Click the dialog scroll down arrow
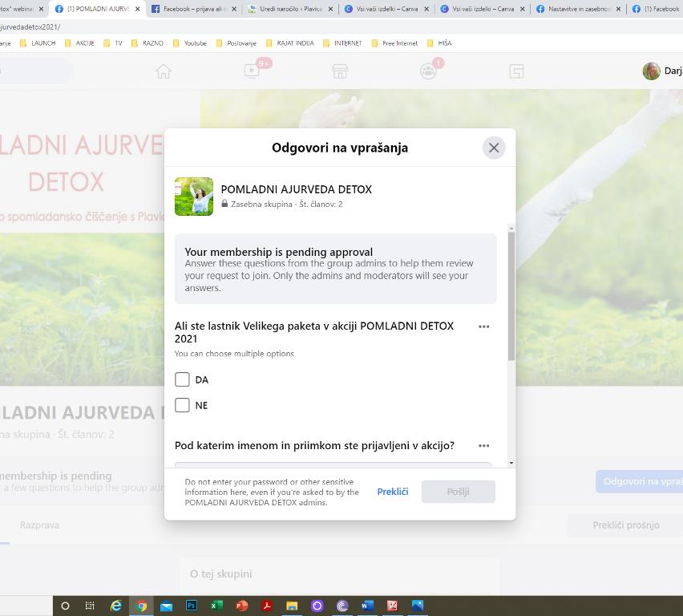The height and width of the screenshot is (616, 683). click(511, 463)
